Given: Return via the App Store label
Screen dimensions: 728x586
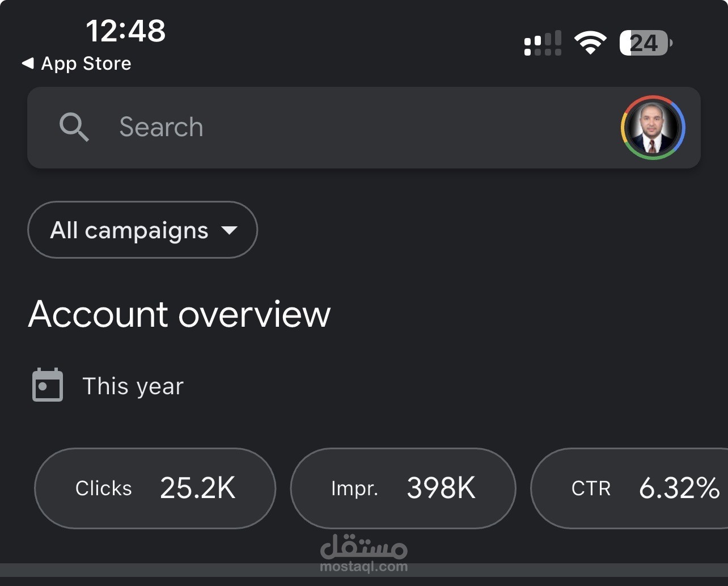Looking at the screenshot, I should coord(86,64).
